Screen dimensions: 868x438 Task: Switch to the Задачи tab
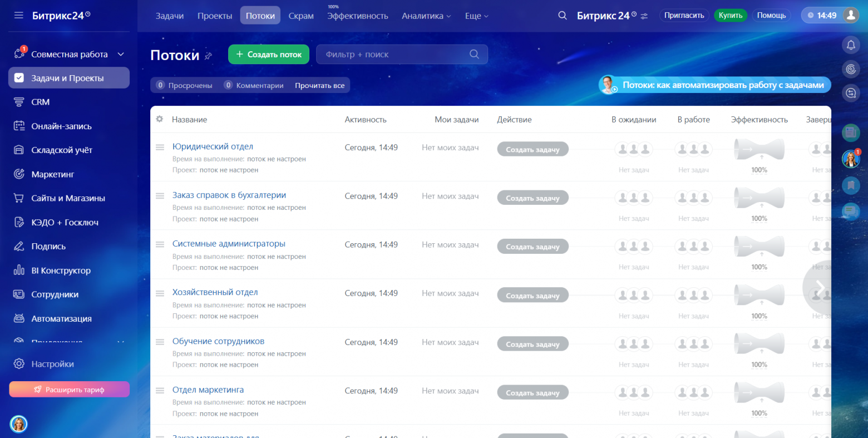(x=170, y=16)
